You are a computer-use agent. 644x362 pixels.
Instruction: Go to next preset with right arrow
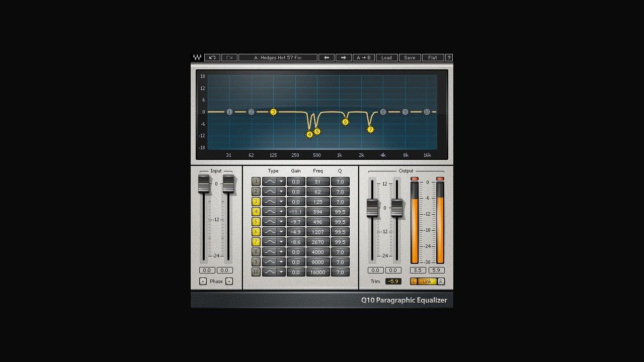(343, 58)
